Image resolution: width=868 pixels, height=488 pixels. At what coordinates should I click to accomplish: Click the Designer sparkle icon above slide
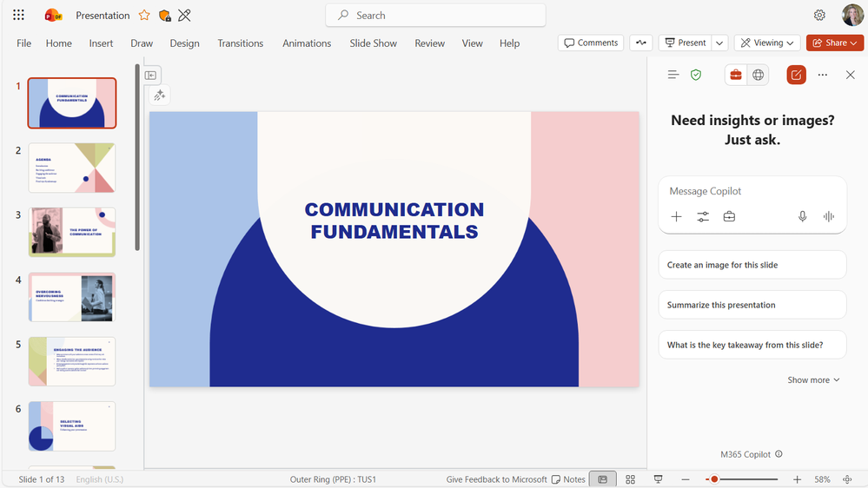tap(159, 96)
